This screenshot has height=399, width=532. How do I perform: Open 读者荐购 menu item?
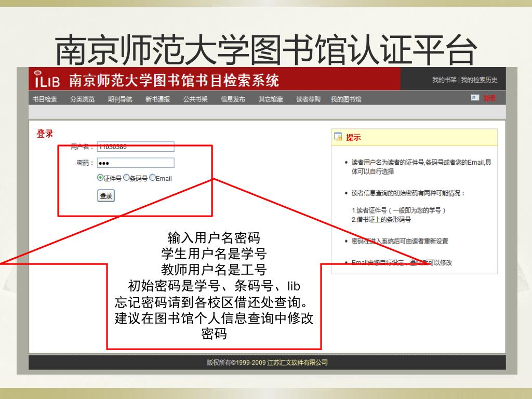point(308,99)
